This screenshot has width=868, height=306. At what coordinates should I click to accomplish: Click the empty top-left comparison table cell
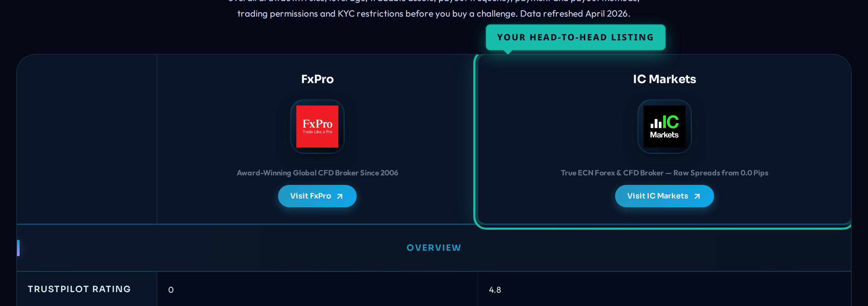coord(87,139)
